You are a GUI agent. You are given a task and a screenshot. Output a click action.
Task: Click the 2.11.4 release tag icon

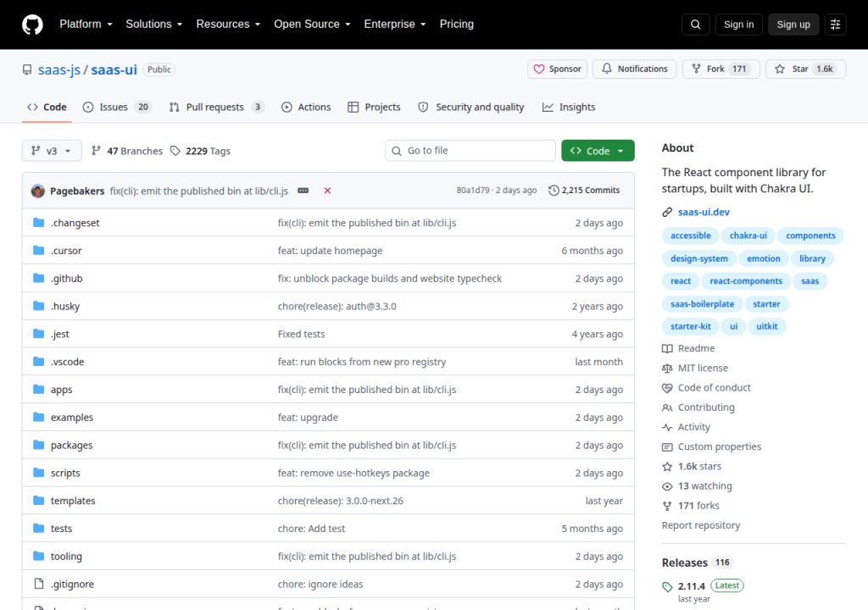[x=668, y=587]
